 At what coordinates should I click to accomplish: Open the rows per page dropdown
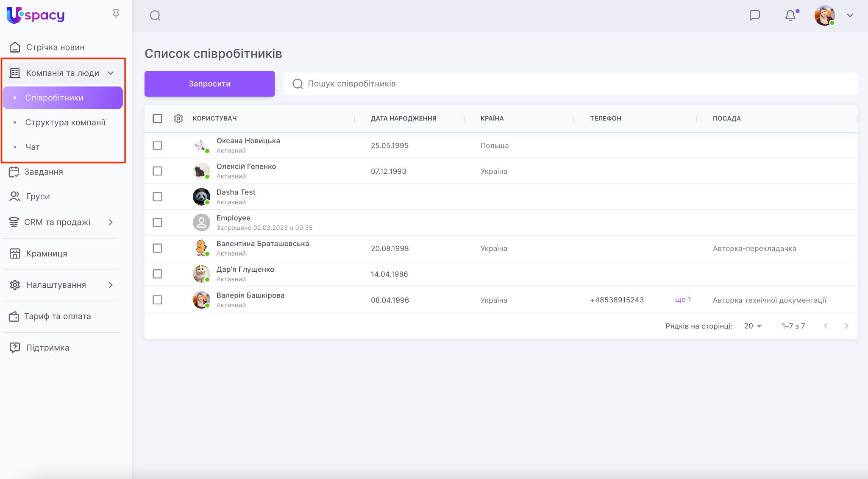click(x=753, y=326)
